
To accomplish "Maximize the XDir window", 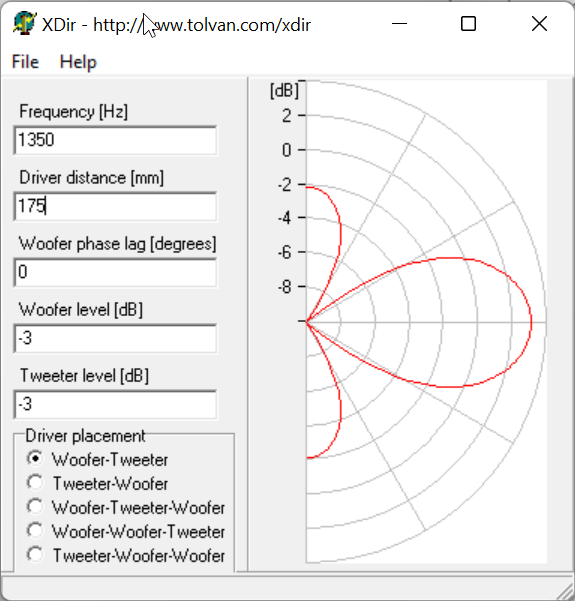I will click(x=468, y=24).
